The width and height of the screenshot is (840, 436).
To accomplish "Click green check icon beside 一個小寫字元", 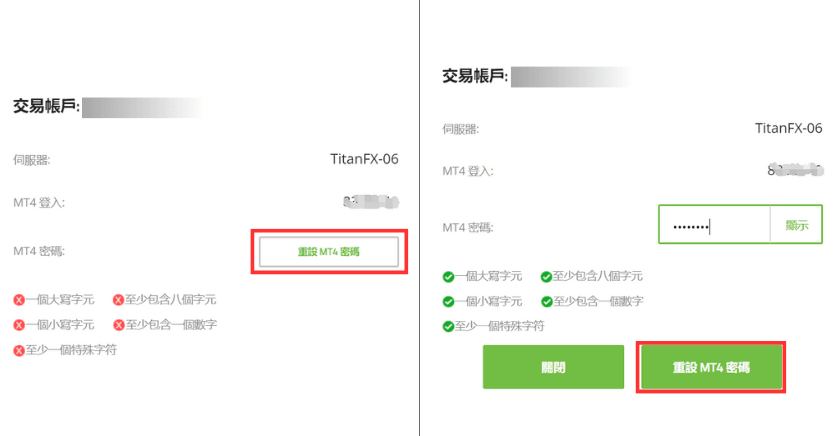I will point(448,302).
